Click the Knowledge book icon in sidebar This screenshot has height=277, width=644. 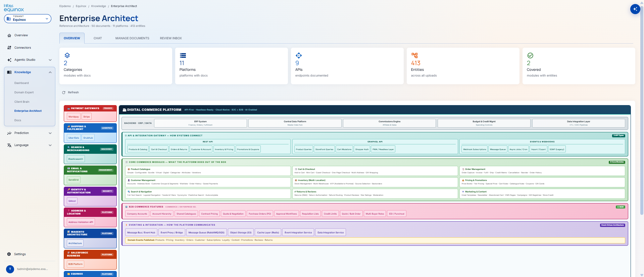tap(9, 72)
